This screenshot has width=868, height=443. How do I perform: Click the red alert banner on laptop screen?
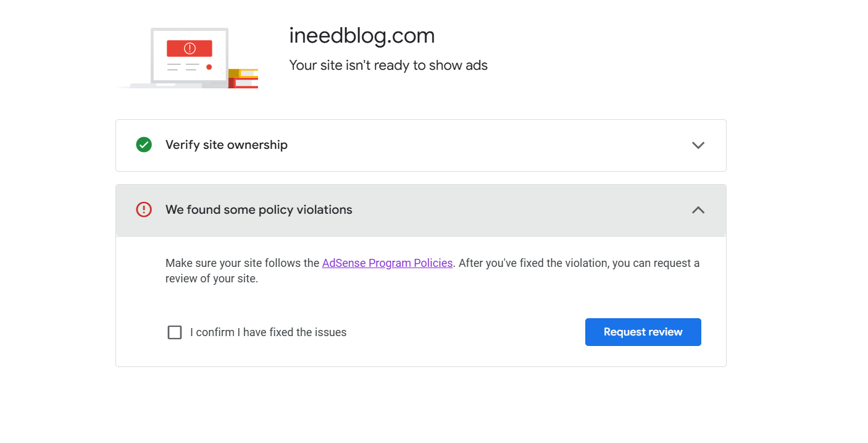coord(190,48)
